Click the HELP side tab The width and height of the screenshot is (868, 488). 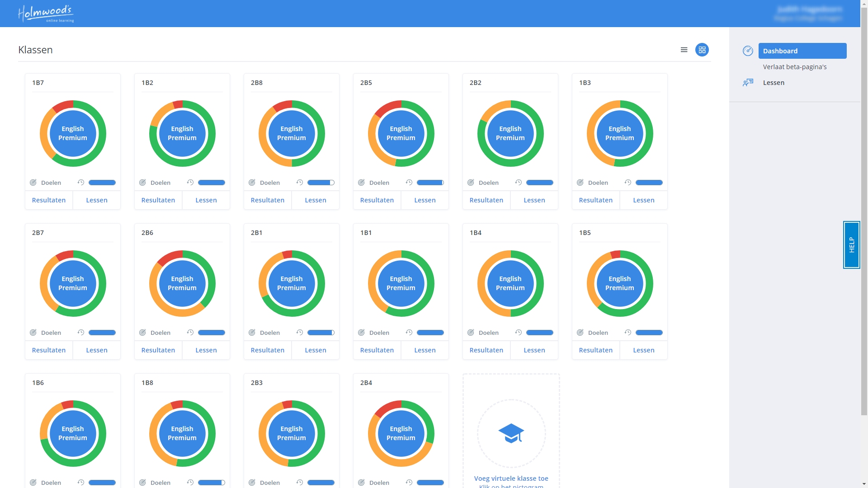pos(852,245)
